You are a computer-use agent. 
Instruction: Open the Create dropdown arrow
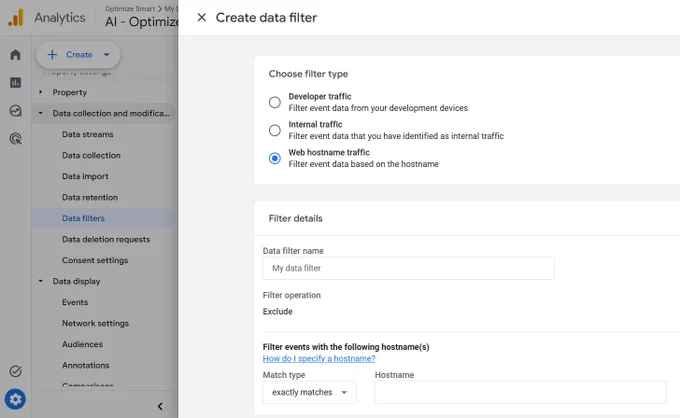[x=107, y=55]
